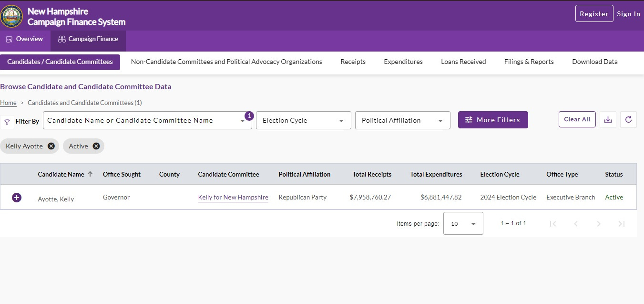Open the Receipts tab
The width and height of the screenshot is (644, 304).
click(353, 62)
